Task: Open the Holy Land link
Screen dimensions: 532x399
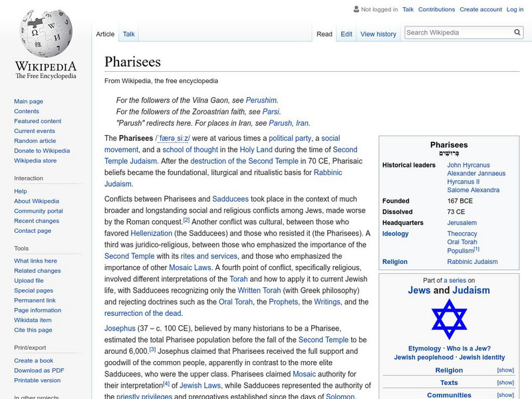Action: click(x=256, y=150)
